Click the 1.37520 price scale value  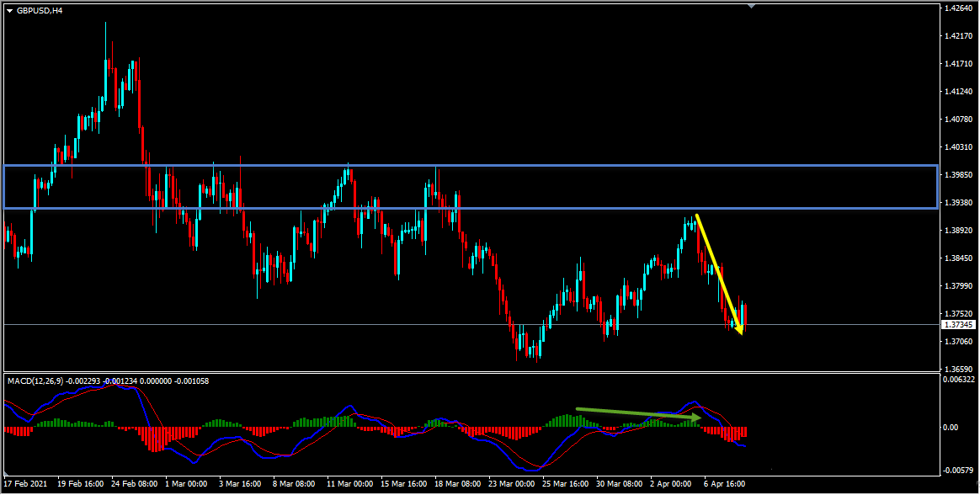click(x=958, y=314)
